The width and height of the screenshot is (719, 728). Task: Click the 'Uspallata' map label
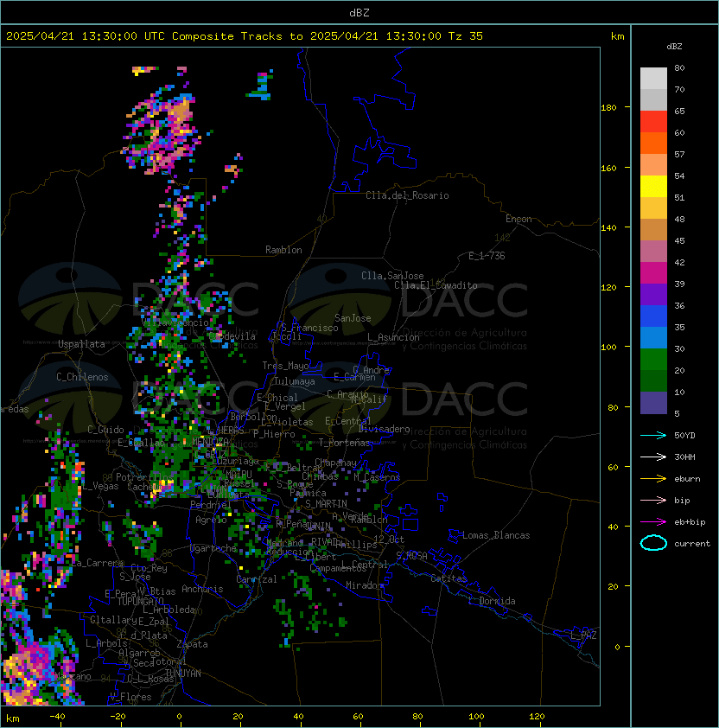click(x=81, y=344)
